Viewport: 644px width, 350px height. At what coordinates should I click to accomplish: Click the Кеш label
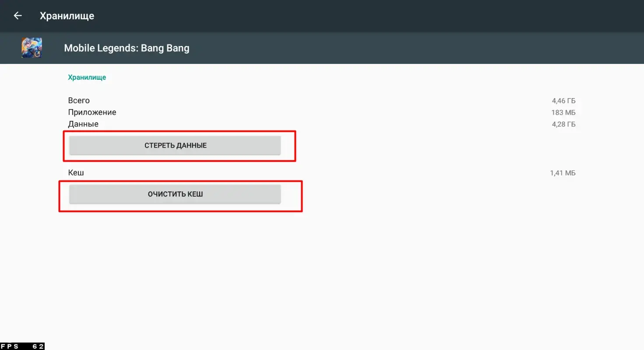coord(76,173)
